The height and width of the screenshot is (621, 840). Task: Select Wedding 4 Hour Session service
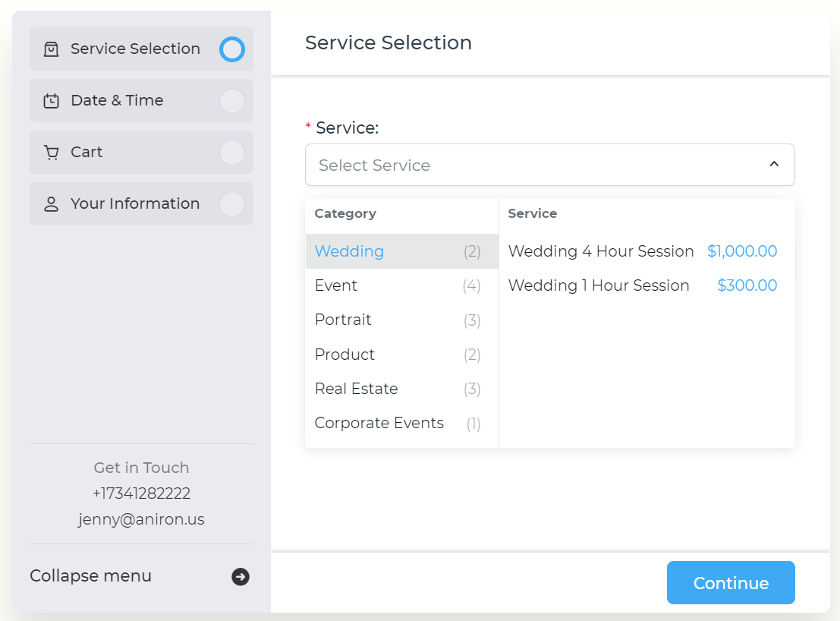(643, 251)
